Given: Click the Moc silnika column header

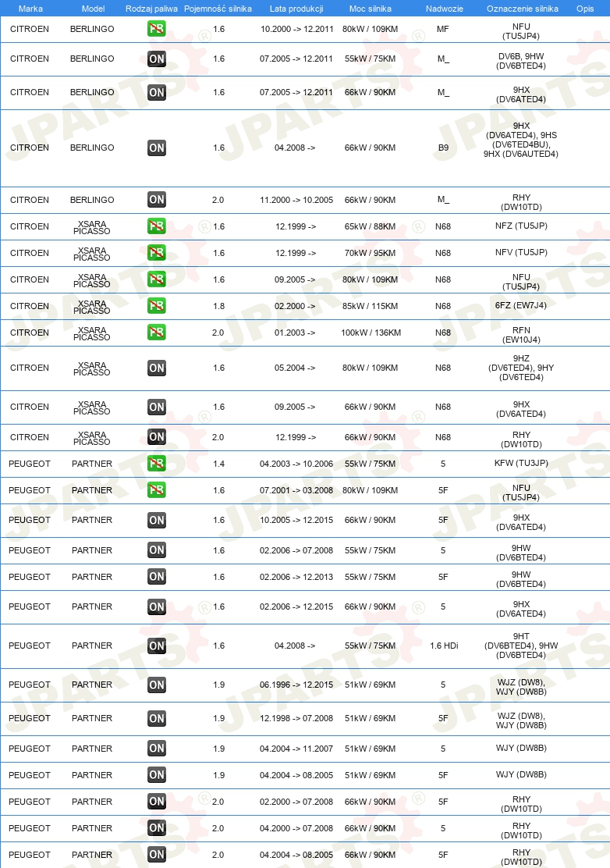Looking at the screenshot, I should tap(370, 9).
